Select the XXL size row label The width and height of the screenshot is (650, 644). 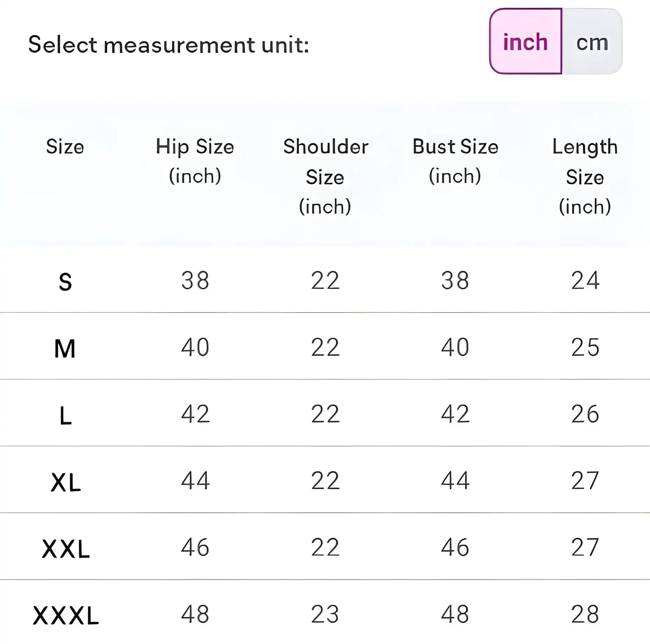(x=66, y=549)
